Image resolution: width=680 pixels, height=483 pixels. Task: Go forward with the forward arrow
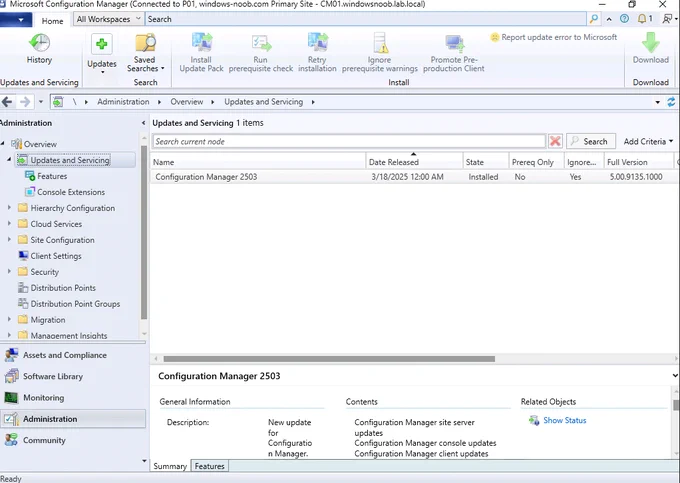[25, 102]
